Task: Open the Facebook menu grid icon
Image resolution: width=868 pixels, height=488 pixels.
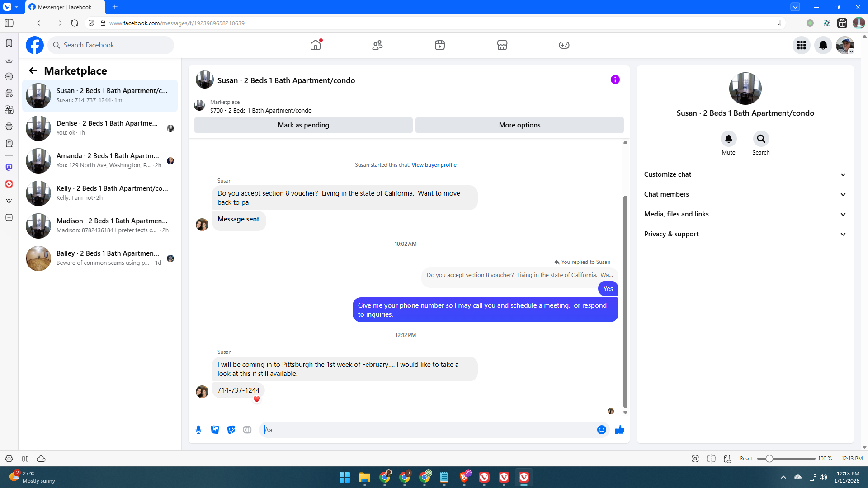Action: [x=802, y=45]
